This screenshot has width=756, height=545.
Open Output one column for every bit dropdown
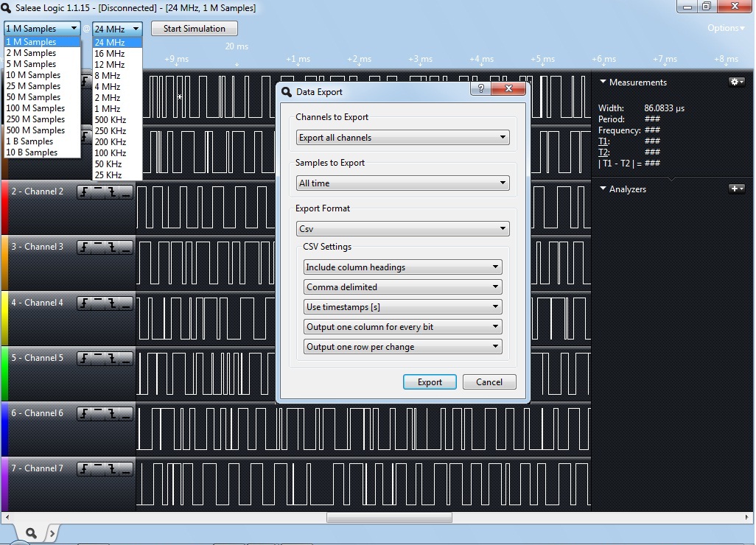(402, 327)
